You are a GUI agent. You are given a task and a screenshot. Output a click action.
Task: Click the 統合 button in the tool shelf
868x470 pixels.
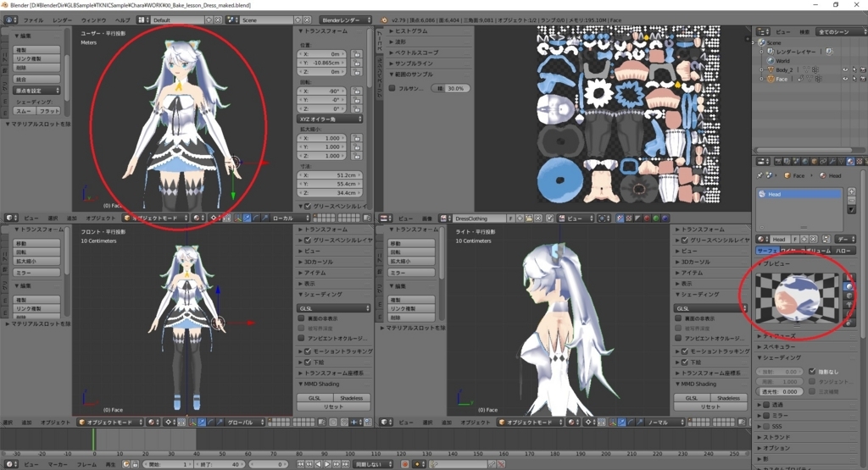coord(36,79)
